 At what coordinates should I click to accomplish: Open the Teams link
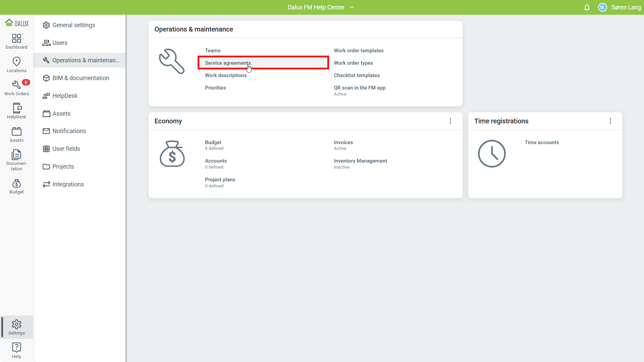coord(213,51)
